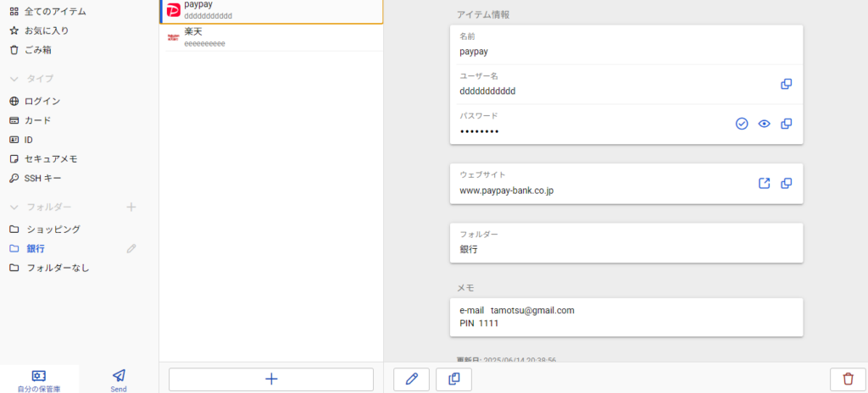Click the フォルダー value 銀行 in details
The image size is (868, 393).
click(x=469, y=250)
